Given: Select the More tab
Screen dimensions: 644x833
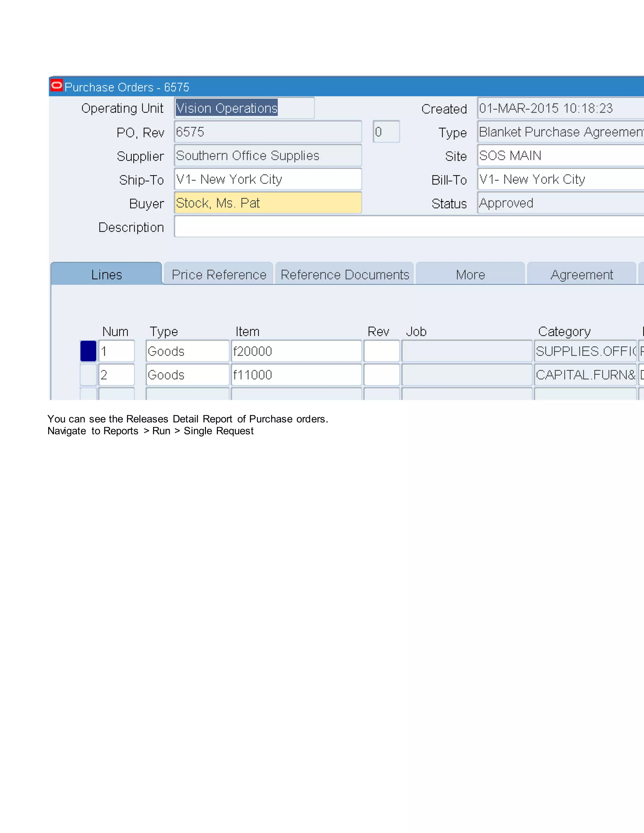Looking at the screenshot, I should tap(470, 274).
